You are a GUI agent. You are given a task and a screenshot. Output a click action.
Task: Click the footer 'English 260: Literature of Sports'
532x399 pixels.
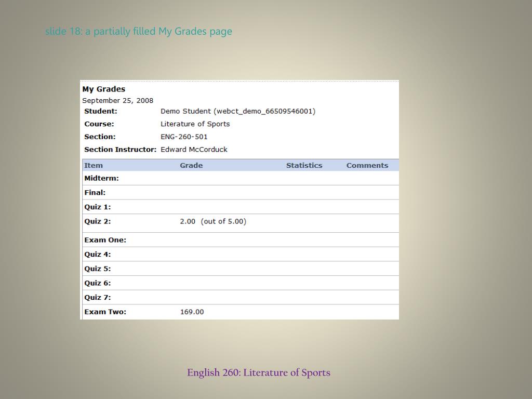tap(259, 373)
